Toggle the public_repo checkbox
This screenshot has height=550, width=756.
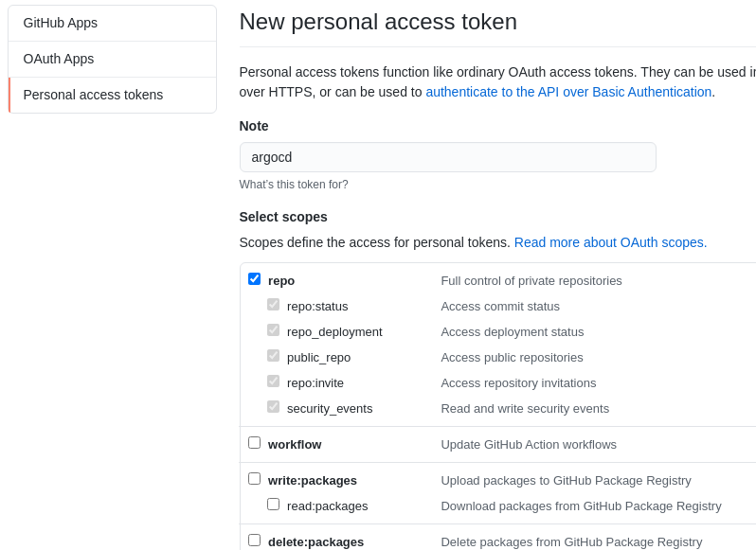point(274,355)
